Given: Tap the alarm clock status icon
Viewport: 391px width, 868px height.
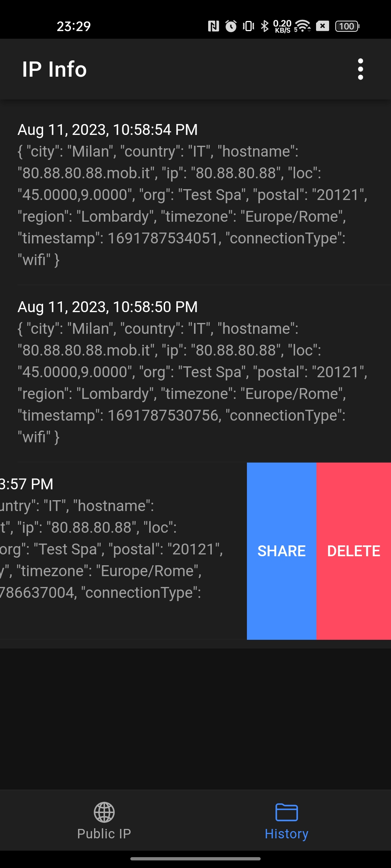Looking at the screenshot, I should click(231, 26).
